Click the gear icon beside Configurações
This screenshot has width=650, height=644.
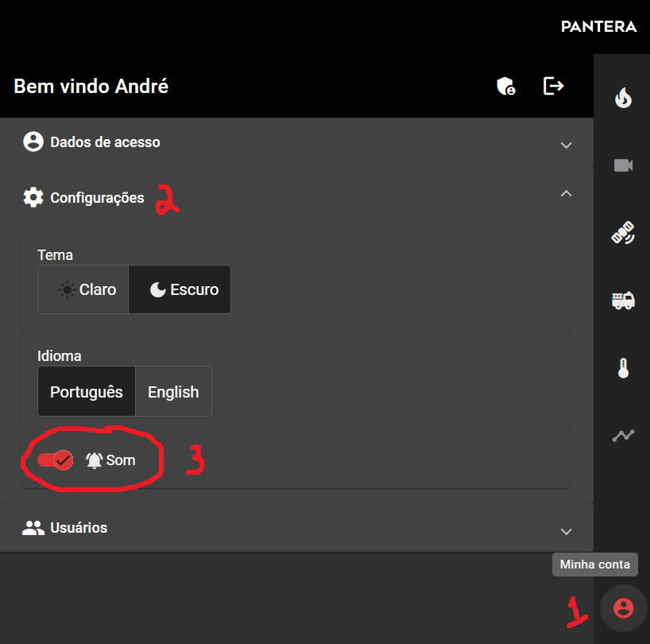pos(33,197)
